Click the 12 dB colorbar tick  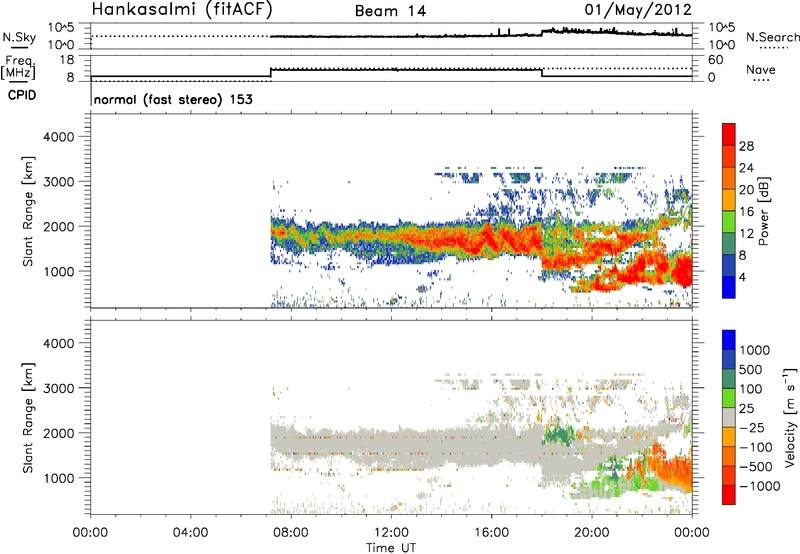pyautogui.click(x=746, y=234)
